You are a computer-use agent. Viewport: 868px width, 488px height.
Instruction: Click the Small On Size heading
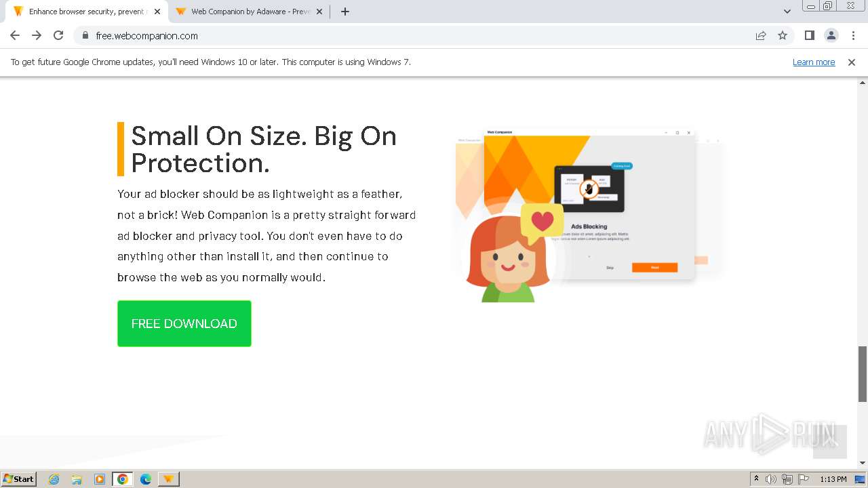click(x=264, y=149)
